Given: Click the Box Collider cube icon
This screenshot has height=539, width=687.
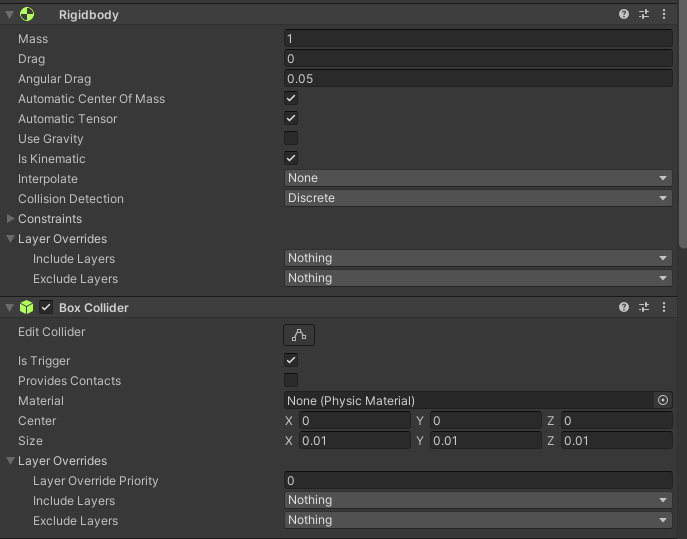Looking at the screenshot, I should click(x=27, y=308).
